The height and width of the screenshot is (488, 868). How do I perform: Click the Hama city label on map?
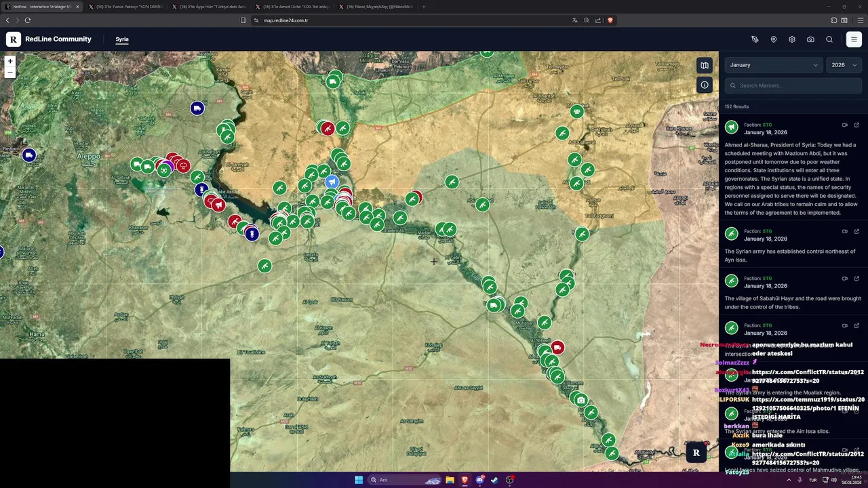[x=36, y=334]
